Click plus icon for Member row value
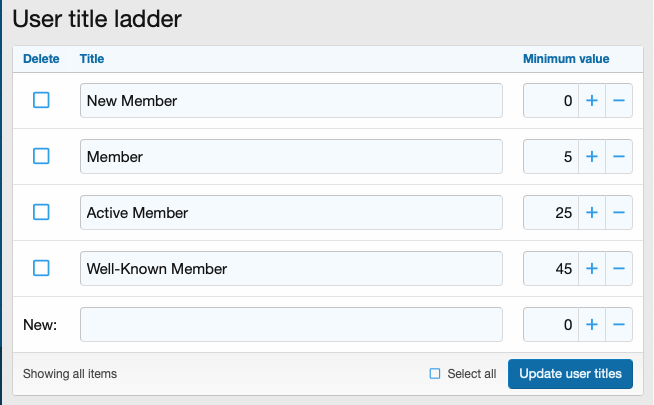 pos(591,157)
